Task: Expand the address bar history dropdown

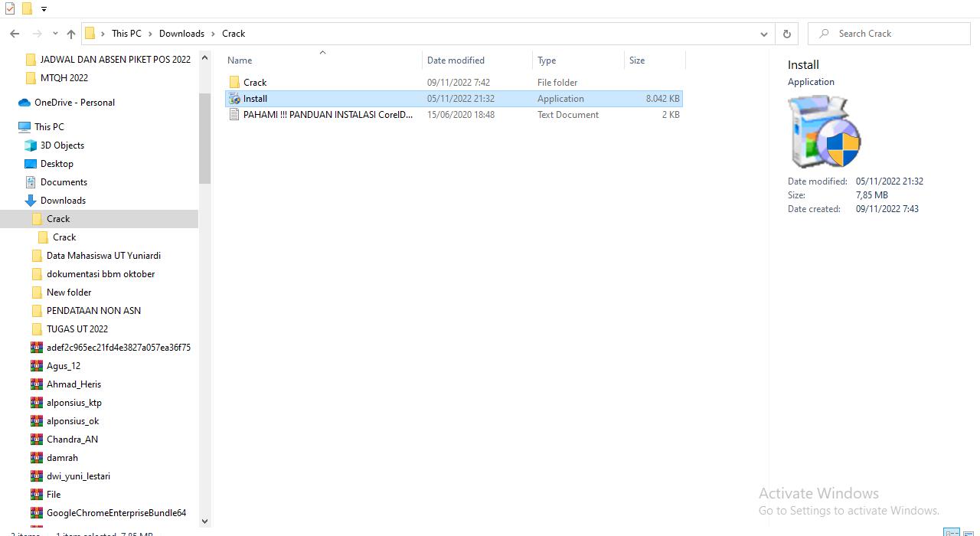Action: (763, 34)
